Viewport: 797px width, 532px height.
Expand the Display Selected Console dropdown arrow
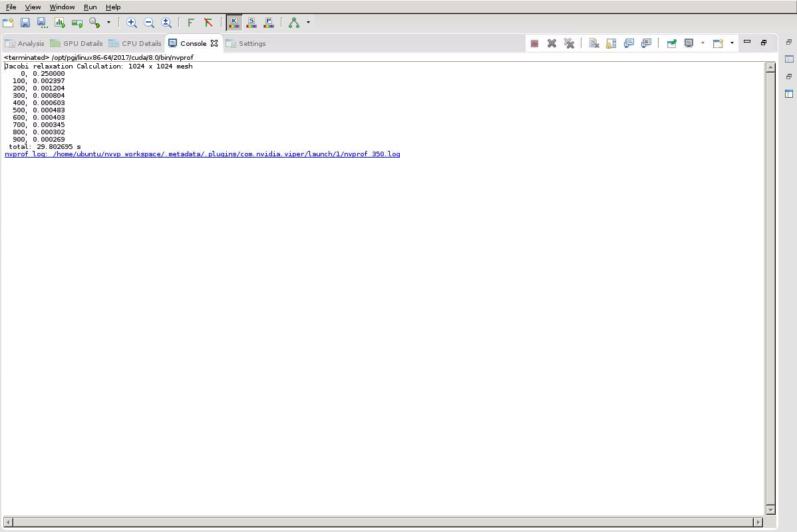pos(703,43)
